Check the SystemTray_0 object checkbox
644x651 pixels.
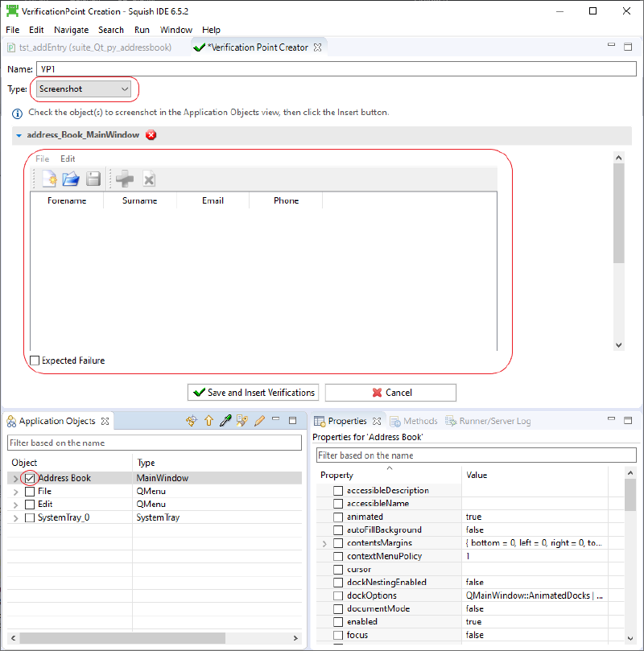[x=30, y=517]
